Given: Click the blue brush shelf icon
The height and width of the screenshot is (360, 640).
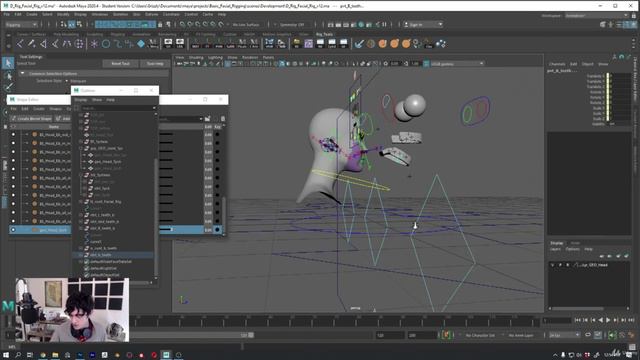Looking at the screenshot, I should pyautogui.click(x=359, y=43).
